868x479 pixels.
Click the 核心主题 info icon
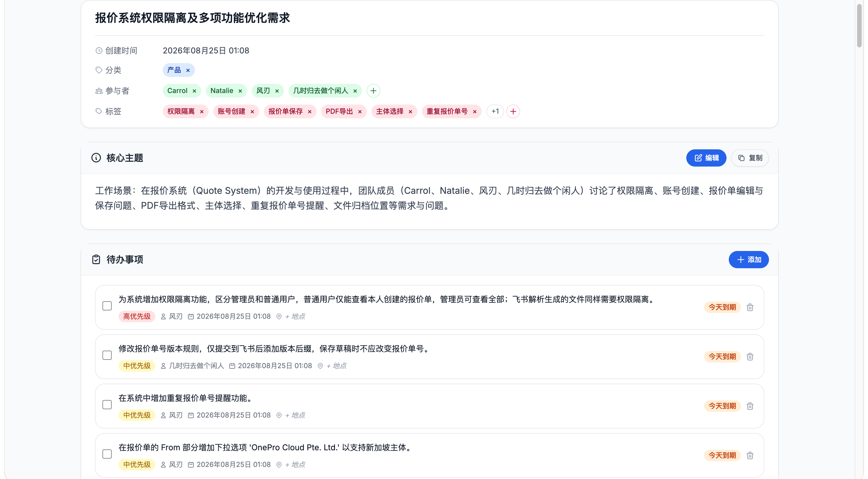pyautogui.click(x=96, y=158)
